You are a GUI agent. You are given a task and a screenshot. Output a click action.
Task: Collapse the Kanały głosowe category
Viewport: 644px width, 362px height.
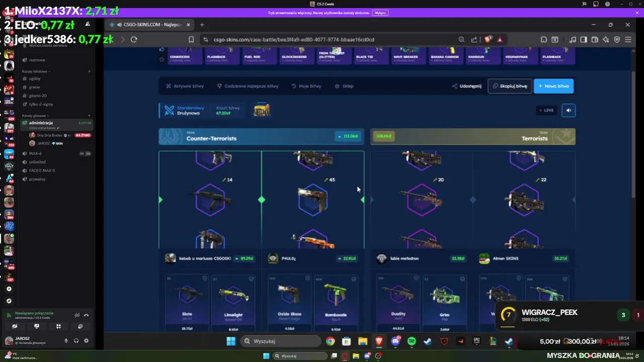point(35,116)
